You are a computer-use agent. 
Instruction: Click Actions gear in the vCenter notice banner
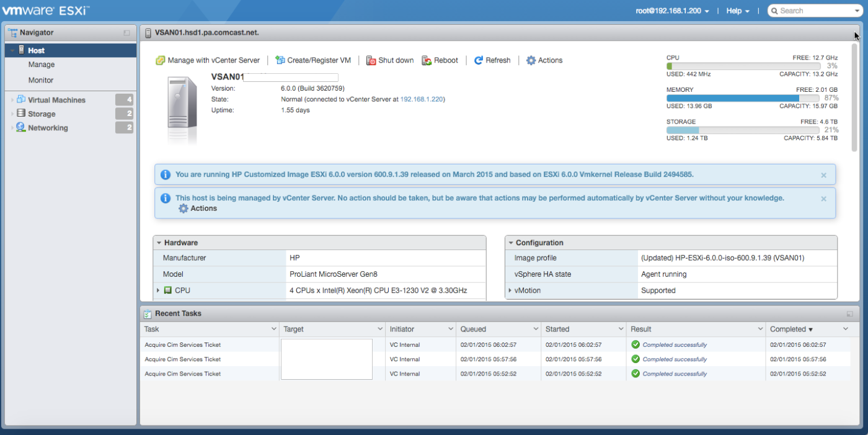click(x=184, y=209)
